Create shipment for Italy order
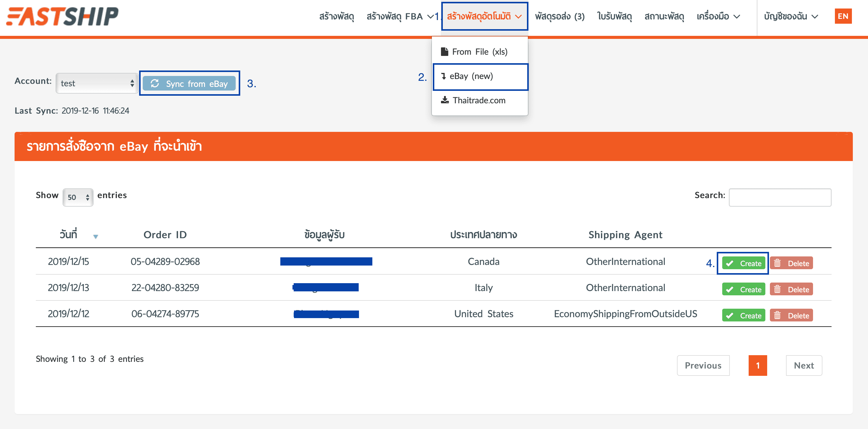Viewport: 868px width, 429px height. tap(743, 289)
